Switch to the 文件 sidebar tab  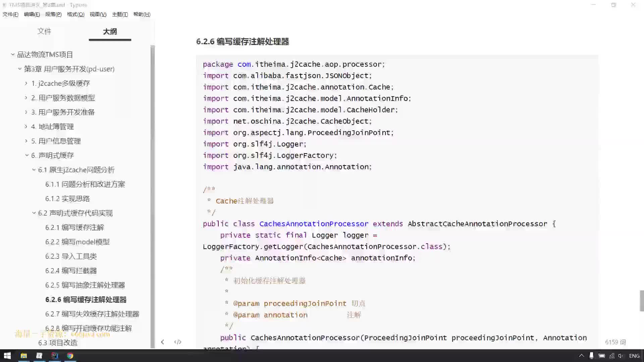tap(44, 31)
